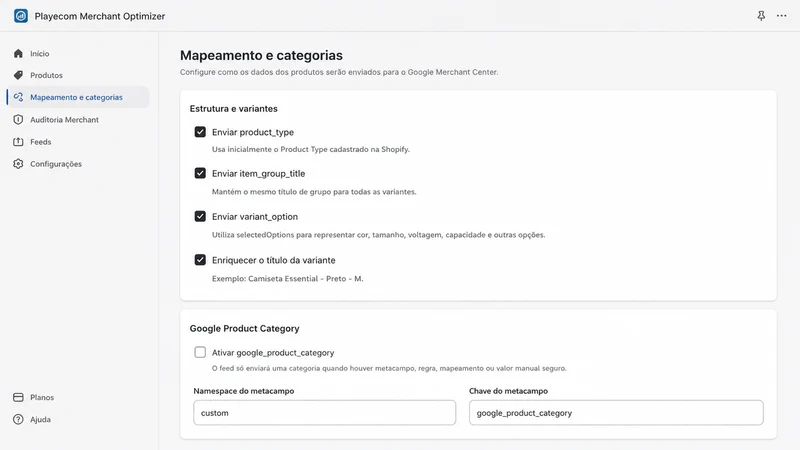800x450 pixels.
Task: Click the tag icon beside Produtos
Action: 18,75
